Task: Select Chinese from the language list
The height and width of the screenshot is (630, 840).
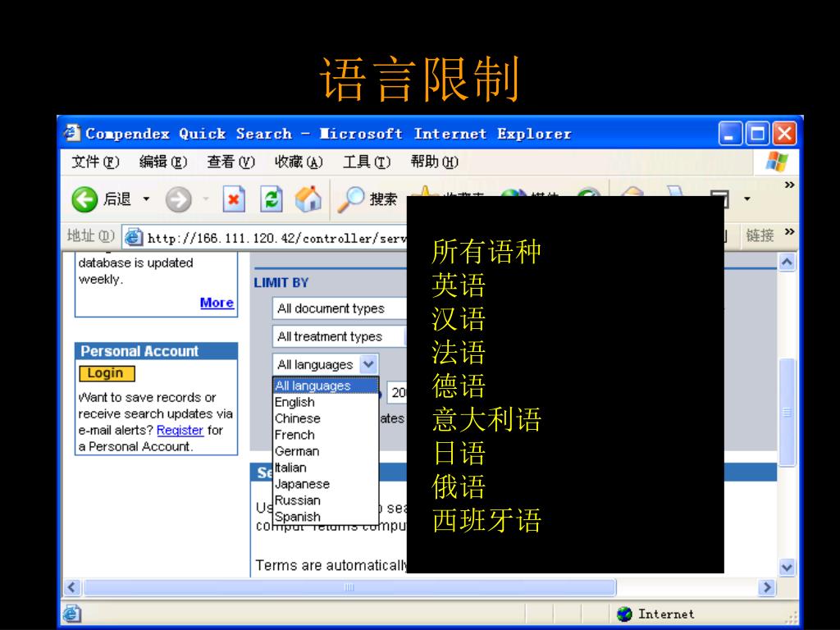Action: point(325,418)
